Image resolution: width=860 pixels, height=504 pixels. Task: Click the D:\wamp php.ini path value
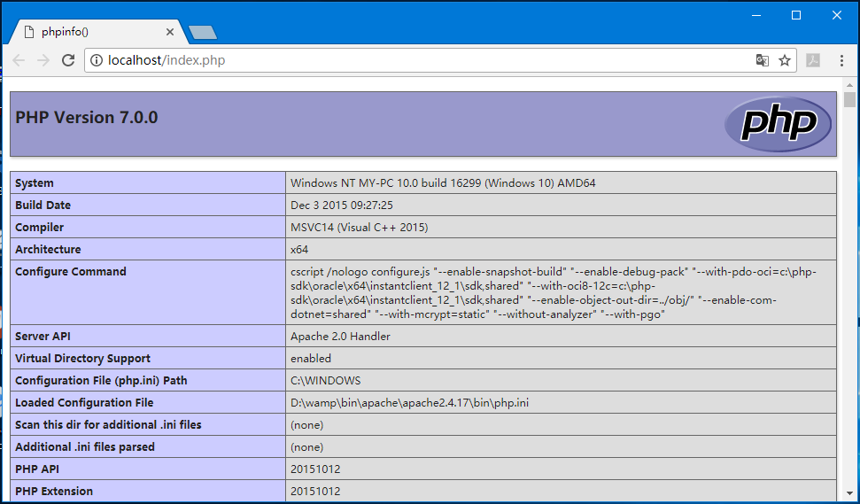[x=410, y=403]
